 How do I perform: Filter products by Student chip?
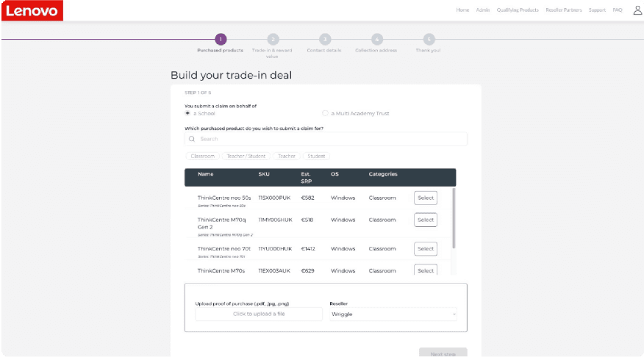pos(316,156)
